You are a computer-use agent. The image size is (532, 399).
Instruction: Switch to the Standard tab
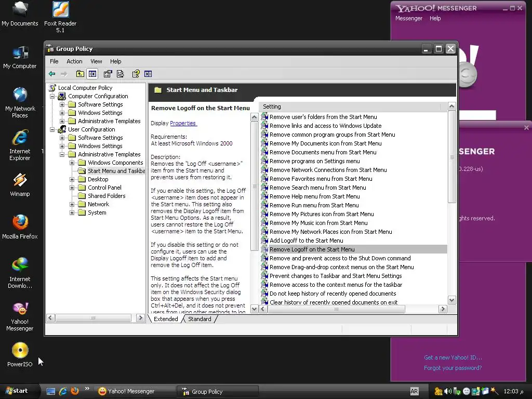(x=199, y=319)
